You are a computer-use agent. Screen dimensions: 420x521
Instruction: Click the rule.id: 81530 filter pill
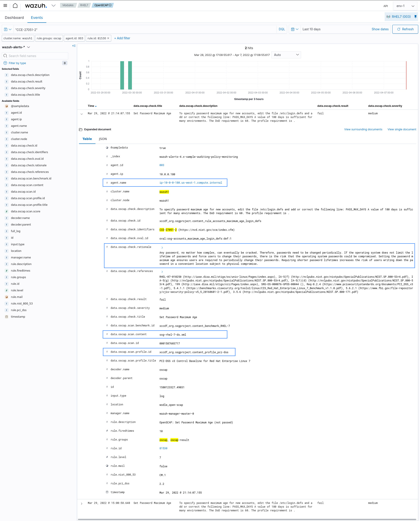[x=97, y=38]
